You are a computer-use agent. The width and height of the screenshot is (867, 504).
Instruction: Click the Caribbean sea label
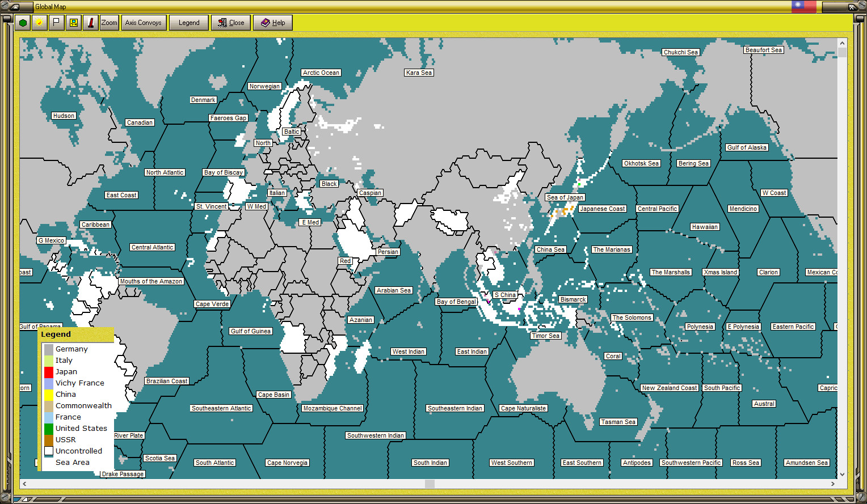[x=96, y=225]
